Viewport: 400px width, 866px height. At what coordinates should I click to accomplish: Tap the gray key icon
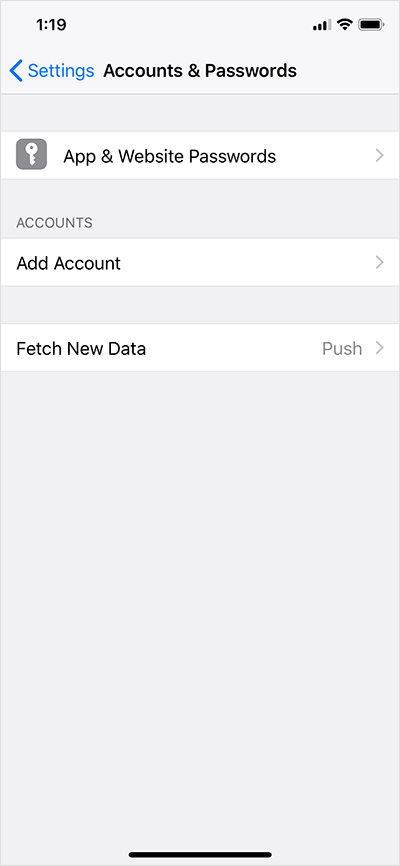(31, 154)
